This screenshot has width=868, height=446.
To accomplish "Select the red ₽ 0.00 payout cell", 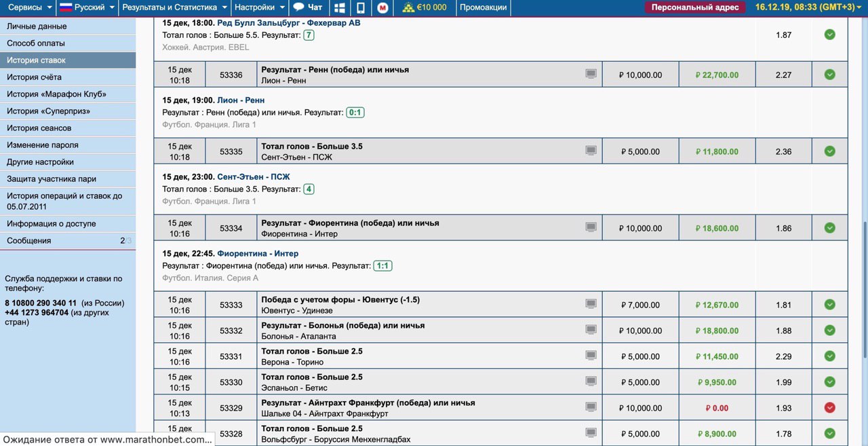I will pos(717,408).
